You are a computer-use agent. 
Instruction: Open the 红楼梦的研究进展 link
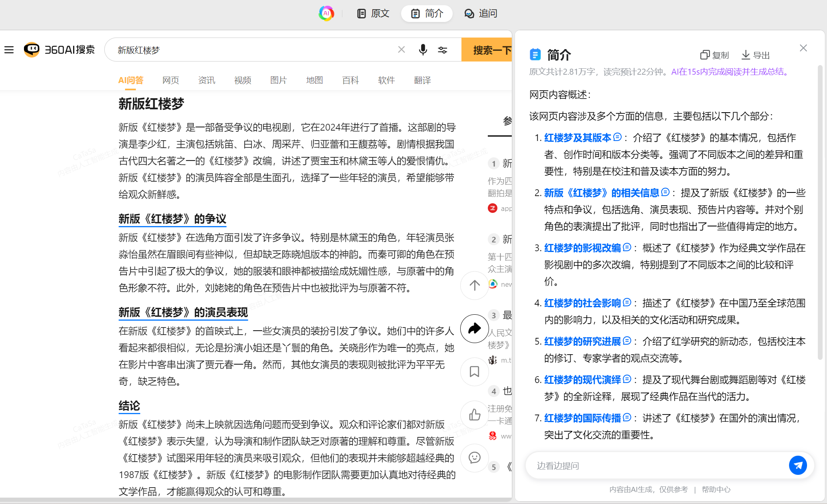(582, 341)
